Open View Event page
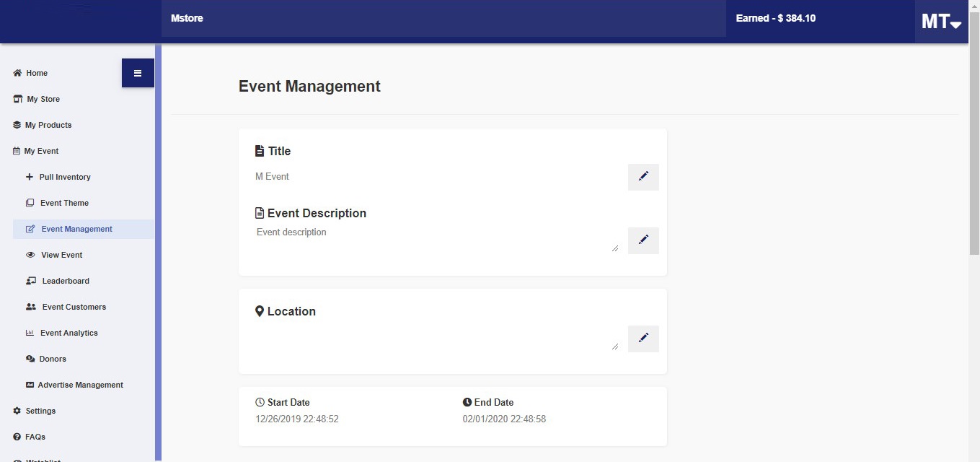980x462 pixels. (62, 255)
